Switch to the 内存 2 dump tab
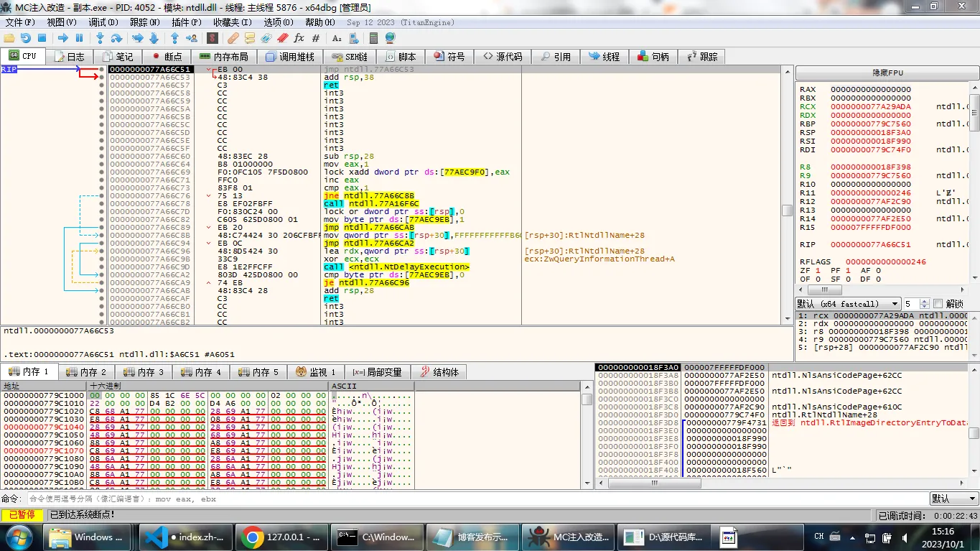 pos(87,372)
